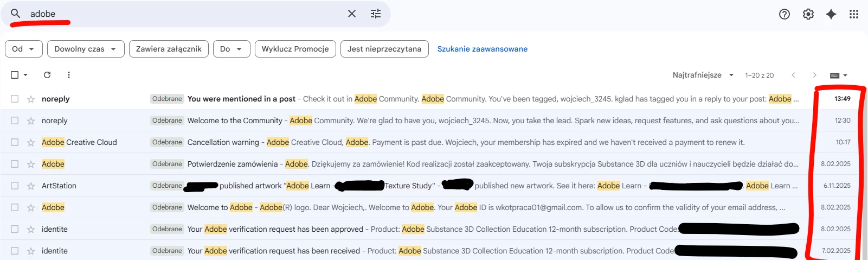Open the Do recipient filter dropdown

click(232, 49)
